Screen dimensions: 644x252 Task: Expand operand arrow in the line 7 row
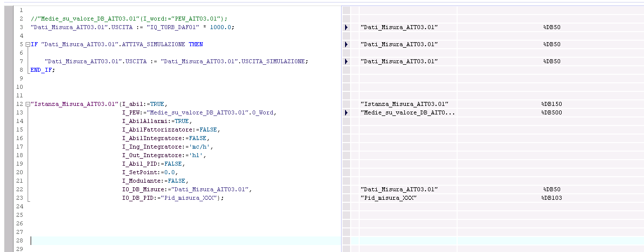[x=346, y=61]
